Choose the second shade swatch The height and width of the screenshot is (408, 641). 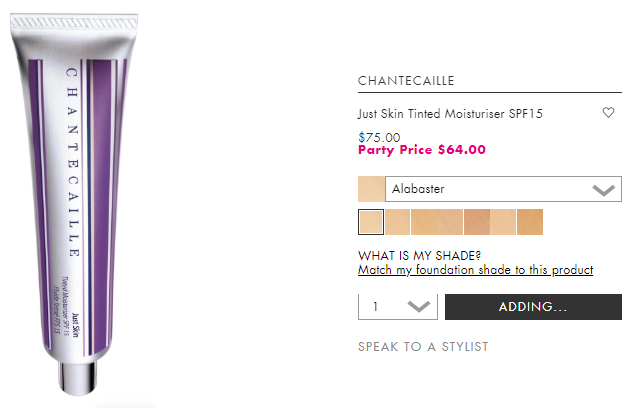[397, 222]
